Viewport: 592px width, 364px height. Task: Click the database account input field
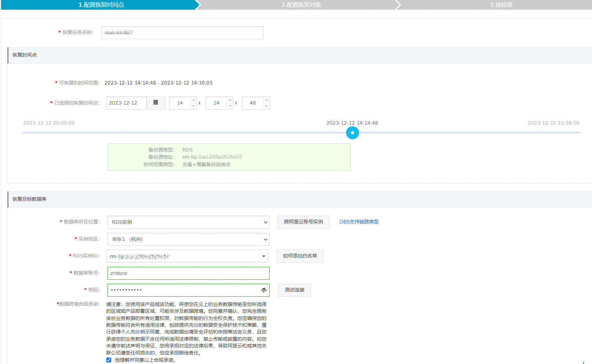click(189, 273)
